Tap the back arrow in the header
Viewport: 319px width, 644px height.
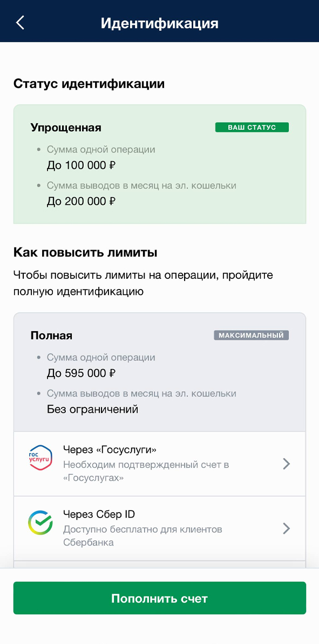tap(19, 22)
